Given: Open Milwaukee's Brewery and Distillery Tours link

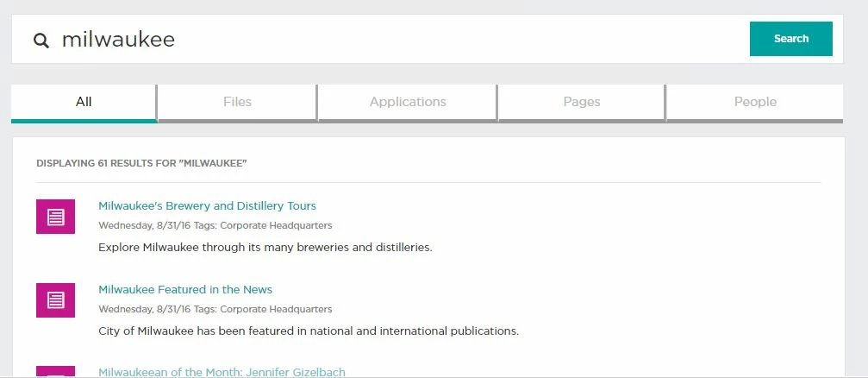Looking at the screenshot, I should tap(207, 206).
